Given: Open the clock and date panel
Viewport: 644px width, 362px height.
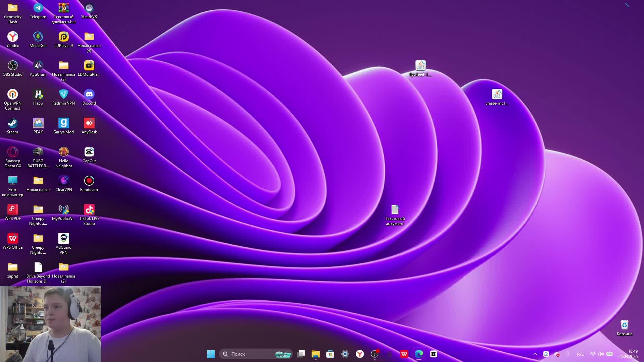Looking at the screenshot, I should (628, 354).
